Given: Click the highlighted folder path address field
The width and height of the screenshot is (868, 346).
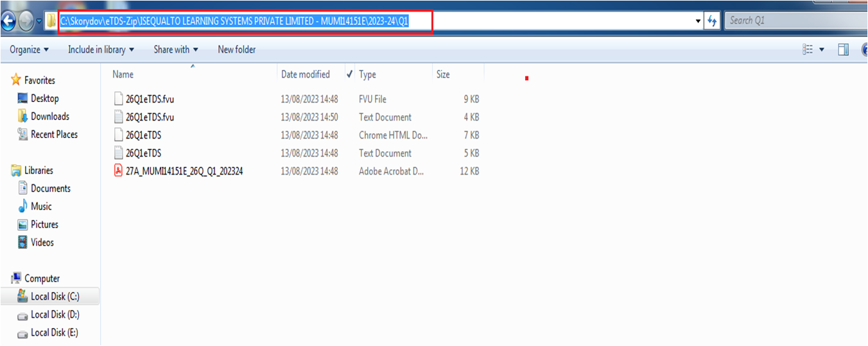Looking at the screenshot, I should 235,21.
